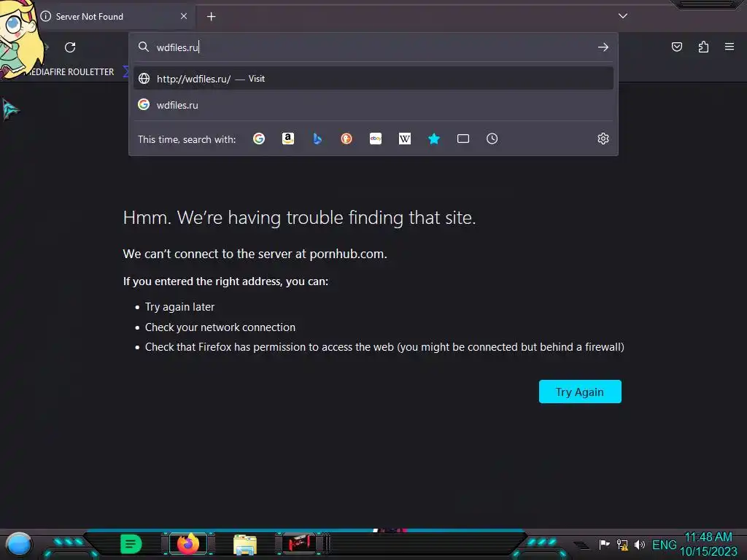Click the 11:48 AM clock

click(x=708, y=537)
